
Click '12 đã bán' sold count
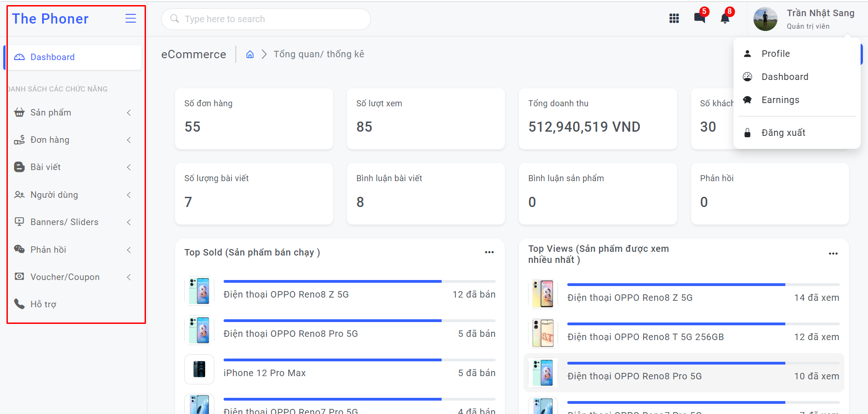pyautogui.click(x=474, y=294)
